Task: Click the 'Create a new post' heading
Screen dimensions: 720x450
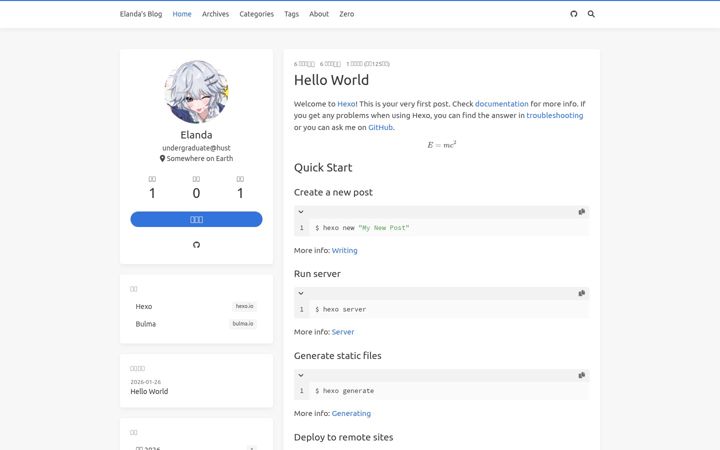Action: (333, 192)
